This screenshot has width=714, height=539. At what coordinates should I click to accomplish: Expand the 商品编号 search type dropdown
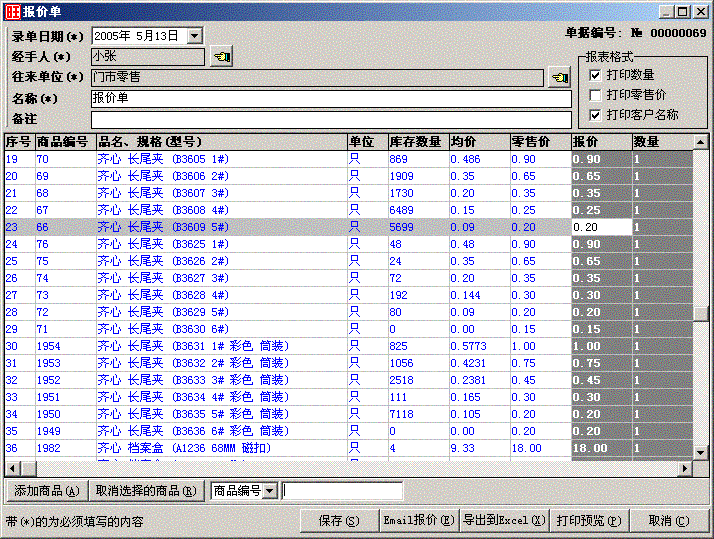click(x=269, y=491)
